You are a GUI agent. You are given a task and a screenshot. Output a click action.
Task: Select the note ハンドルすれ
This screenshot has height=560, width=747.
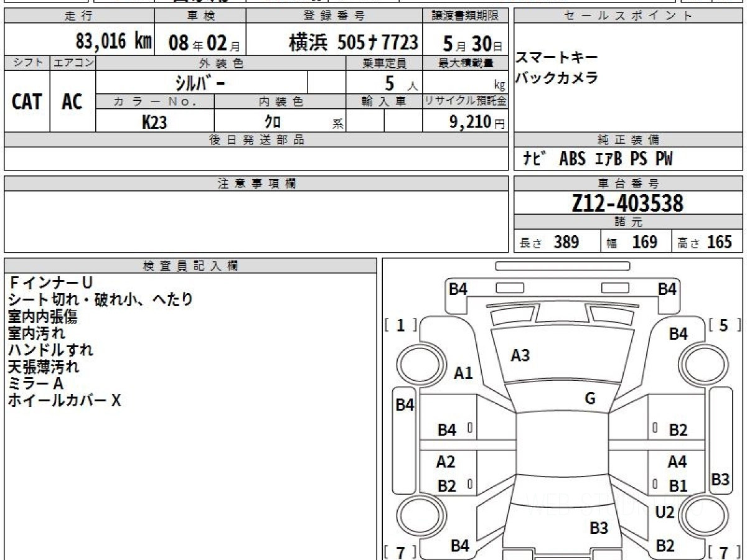(x=50, y=350)
